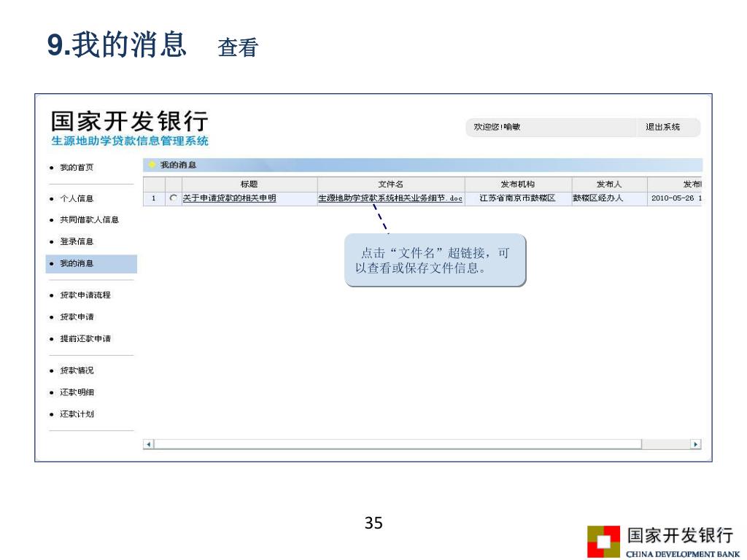The width and height of the screenshot is (747, 560).
Task: Click the 2010-05-26 date cell
Action: point(675,198)
